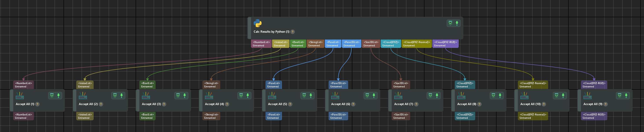This screenshot has width=644, height=132.
Task: Click the Pose2DList input port above Accept All (6)
Action: point(338,85)
